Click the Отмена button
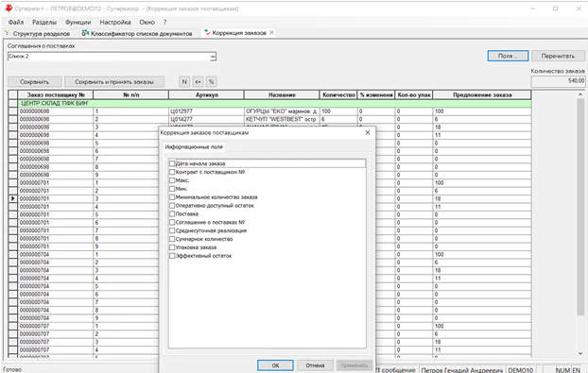Screen dimensions: 588x373 click(315, 365)
